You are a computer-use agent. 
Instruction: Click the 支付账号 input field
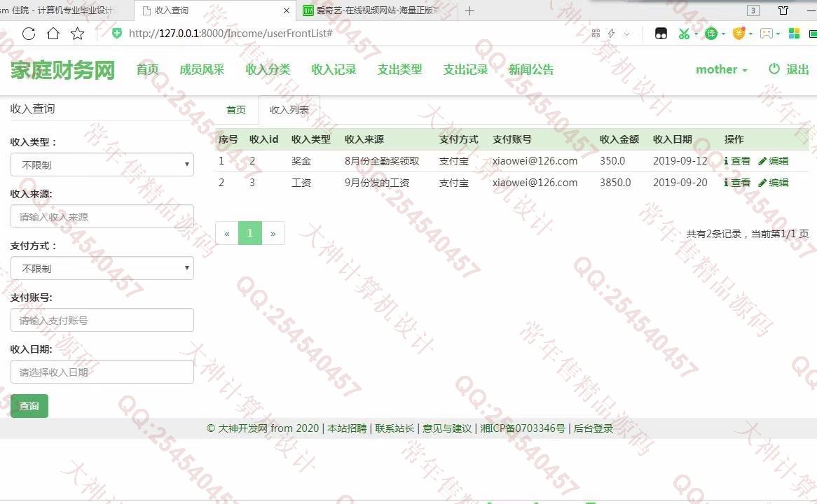click(x=102, y=320)
